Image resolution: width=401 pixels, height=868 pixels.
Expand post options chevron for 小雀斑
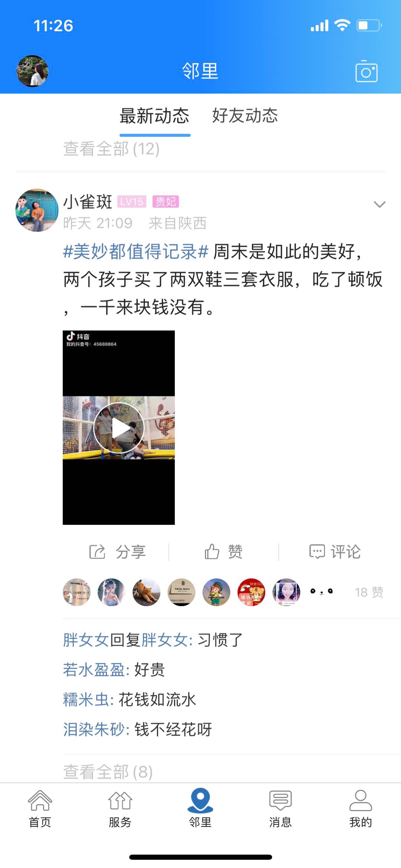coord(379,204)
